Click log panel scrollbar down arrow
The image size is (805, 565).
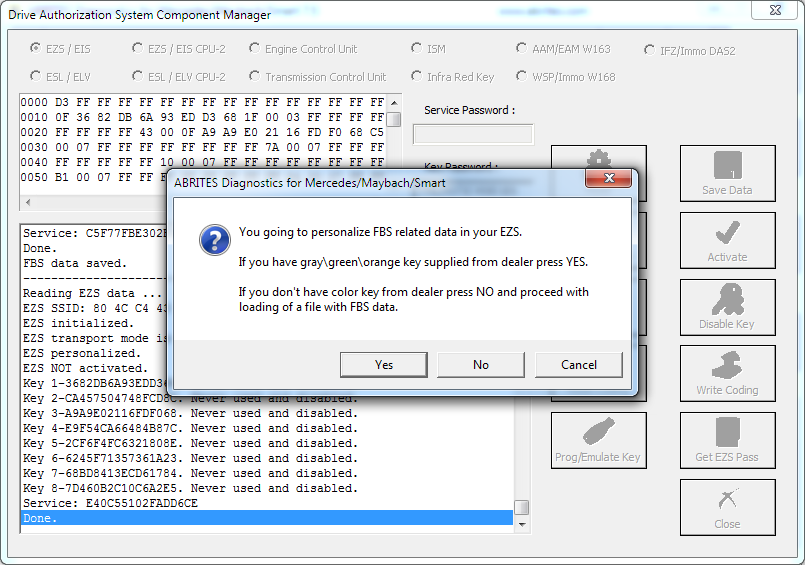[522, 524]
